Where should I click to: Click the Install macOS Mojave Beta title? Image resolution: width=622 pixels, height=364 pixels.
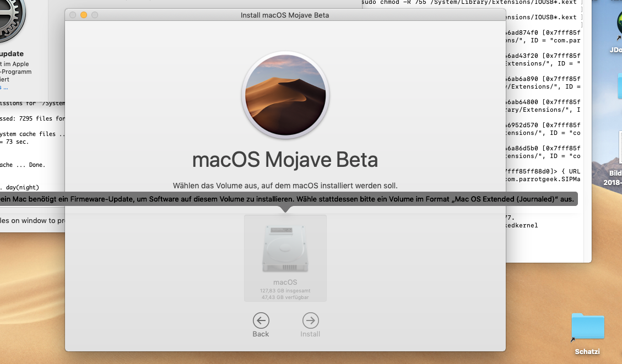coord(285,15)
